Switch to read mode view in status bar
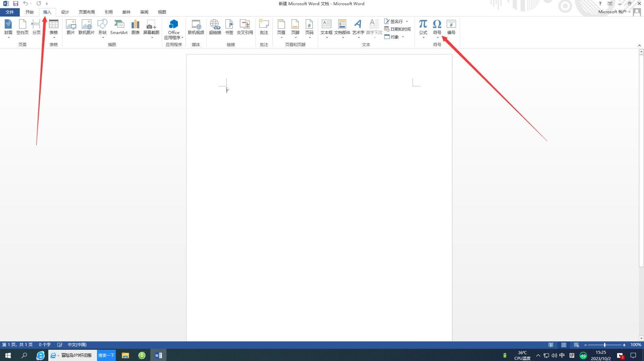 (551, 345)
